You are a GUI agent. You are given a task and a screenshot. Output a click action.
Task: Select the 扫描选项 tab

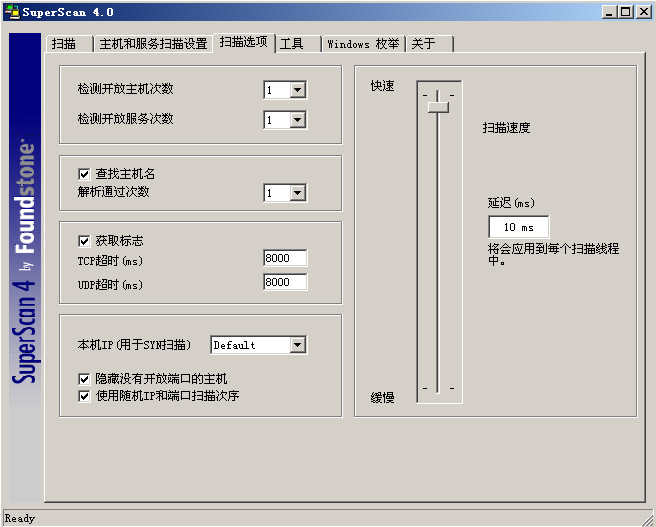[243, 42]
